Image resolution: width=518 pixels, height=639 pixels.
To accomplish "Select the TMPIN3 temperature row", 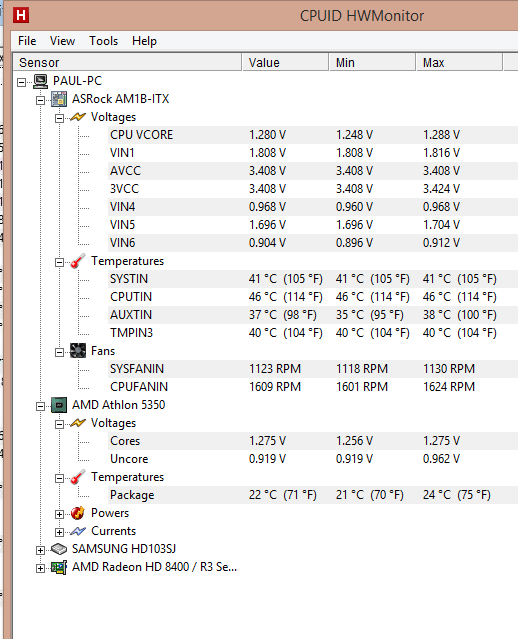I will 313,333.
